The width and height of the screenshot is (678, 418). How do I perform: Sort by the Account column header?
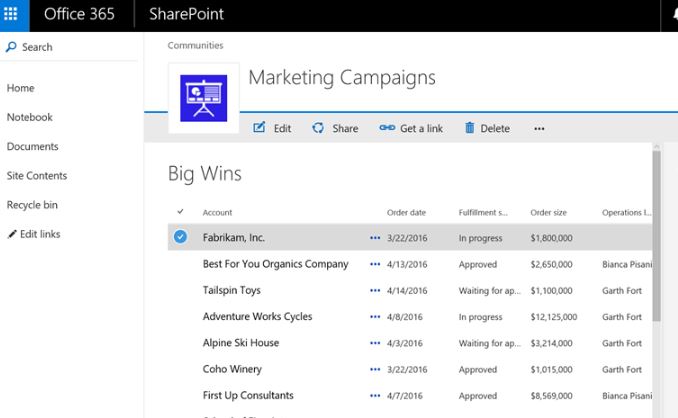(217, 212)
